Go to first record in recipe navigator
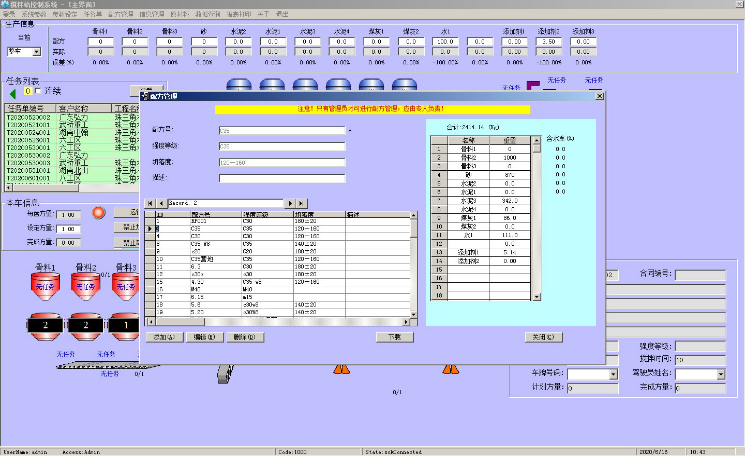Viewport: 745px width, 456px height. pos(150,203)
